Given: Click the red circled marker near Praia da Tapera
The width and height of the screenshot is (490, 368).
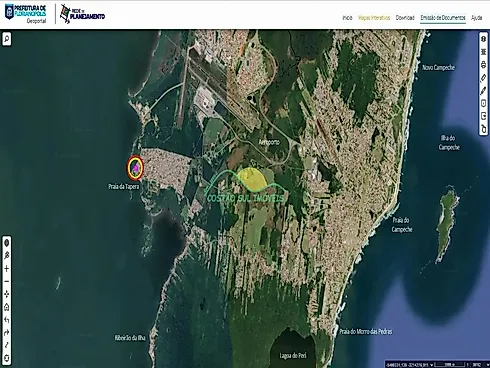Looking at the screenshot, I should (135, 167).
